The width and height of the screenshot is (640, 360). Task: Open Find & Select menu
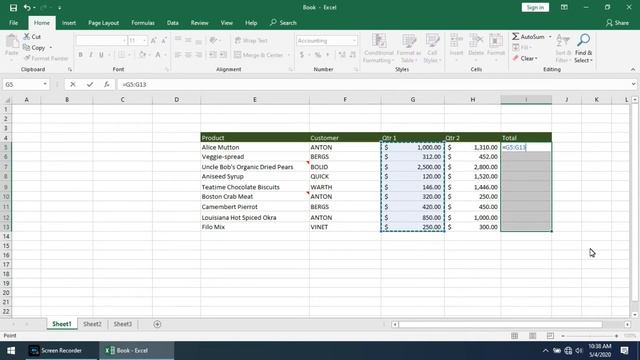(584, 49)
